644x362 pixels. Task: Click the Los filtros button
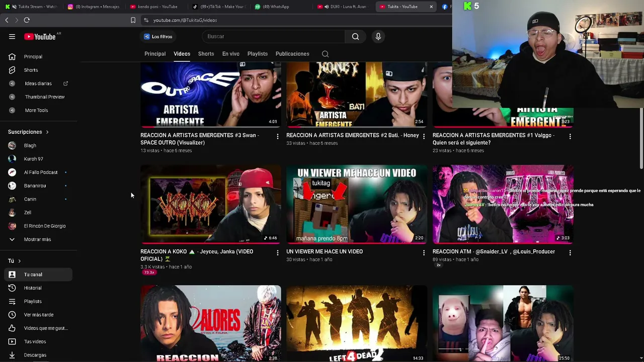(158, 37)
